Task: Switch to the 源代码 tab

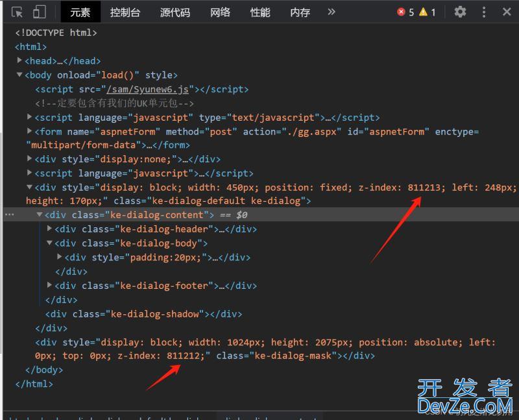Action: [x=175, y=12]
